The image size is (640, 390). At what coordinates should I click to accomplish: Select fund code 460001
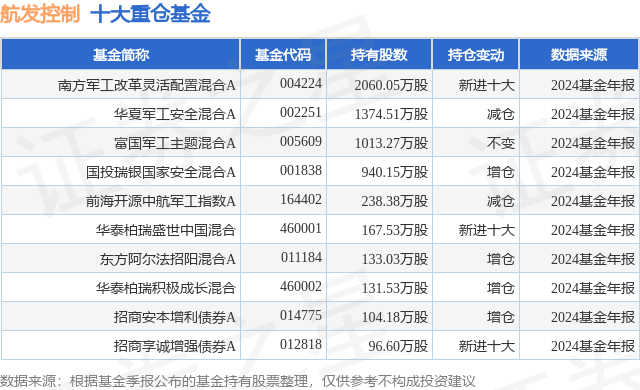[301, 228]
